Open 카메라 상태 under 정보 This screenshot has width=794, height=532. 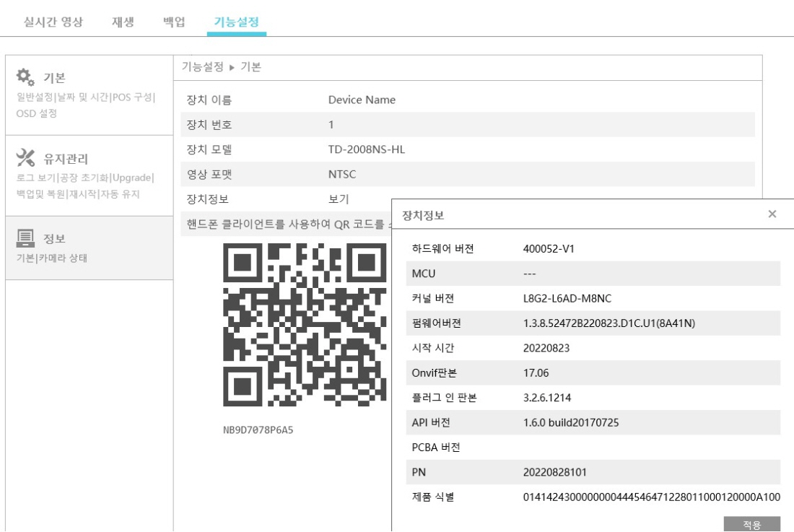click(x=62, y=259)
